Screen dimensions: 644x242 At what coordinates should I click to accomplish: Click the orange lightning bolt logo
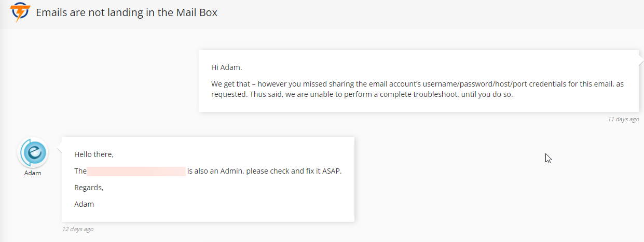tap(21, 12)
